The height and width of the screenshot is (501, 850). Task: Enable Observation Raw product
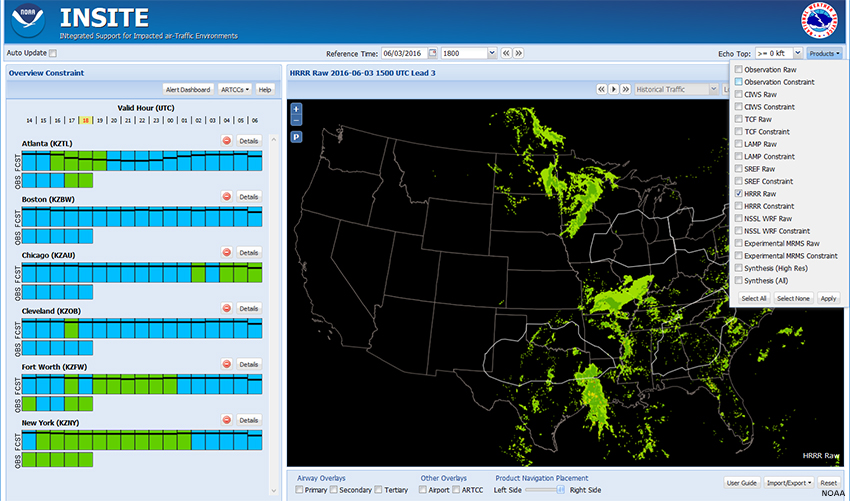point(738,69)
